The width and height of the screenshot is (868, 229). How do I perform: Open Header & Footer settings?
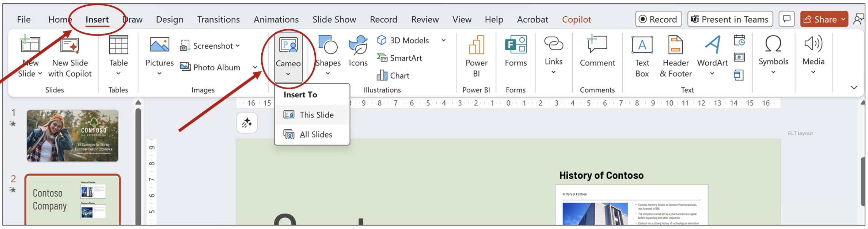pyautogui.click(x=676, y=57)
